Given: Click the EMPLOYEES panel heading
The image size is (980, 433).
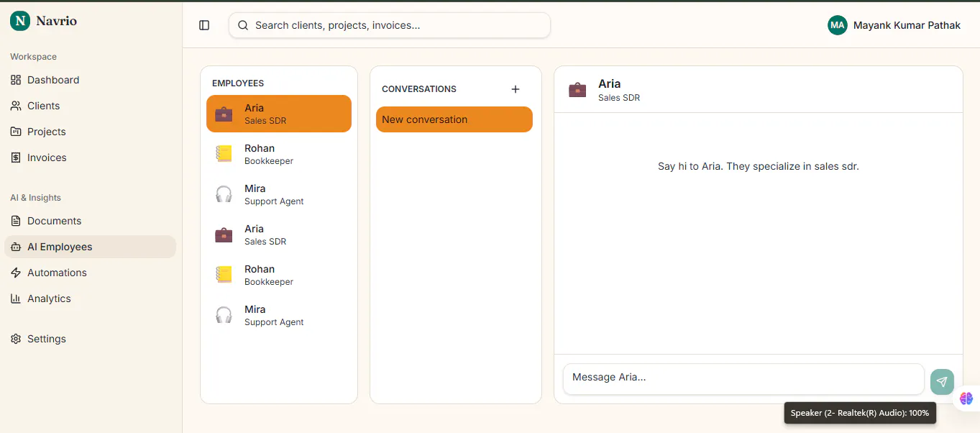Looking at the screenshot, I should pos(238,83).
